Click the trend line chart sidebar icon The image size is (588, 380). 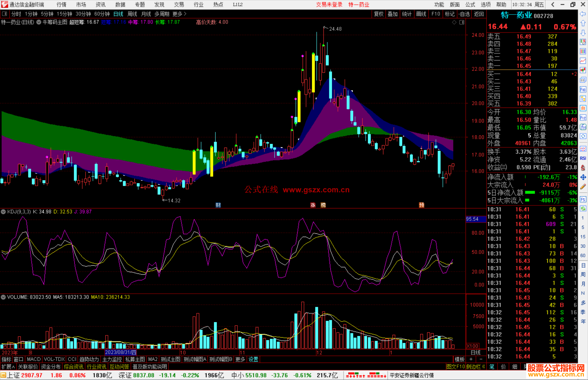click(583, 61)
